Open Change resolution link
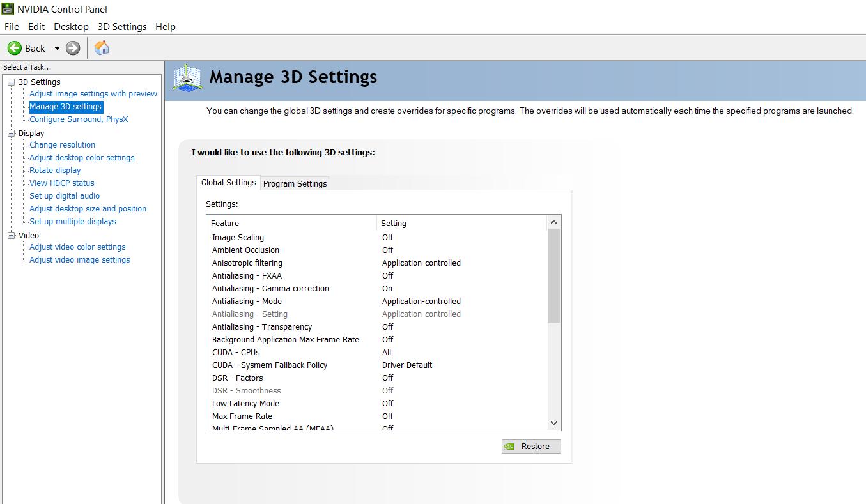This screenshot has height=504, width=866. (x=62, y=145)
